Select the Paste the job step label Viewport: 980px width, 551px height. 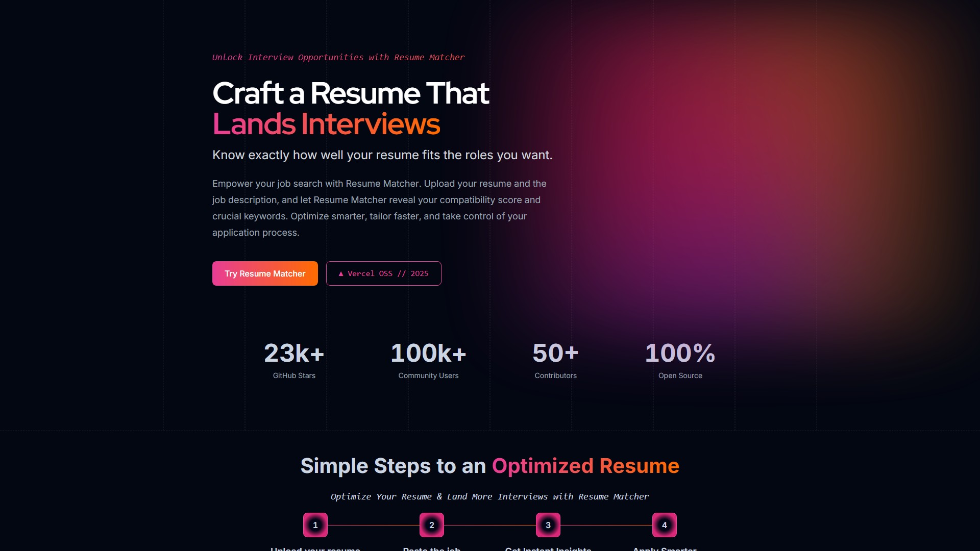click(x=431, y=549)
